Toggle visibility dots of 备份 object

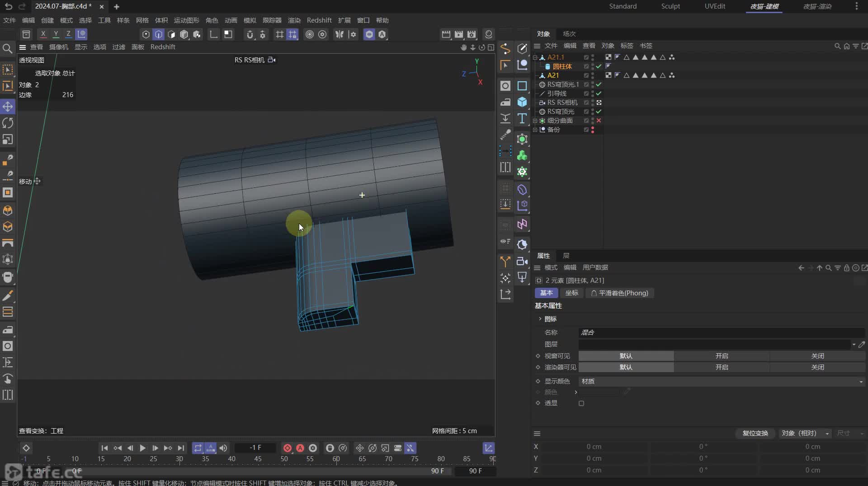coord(593,130)
